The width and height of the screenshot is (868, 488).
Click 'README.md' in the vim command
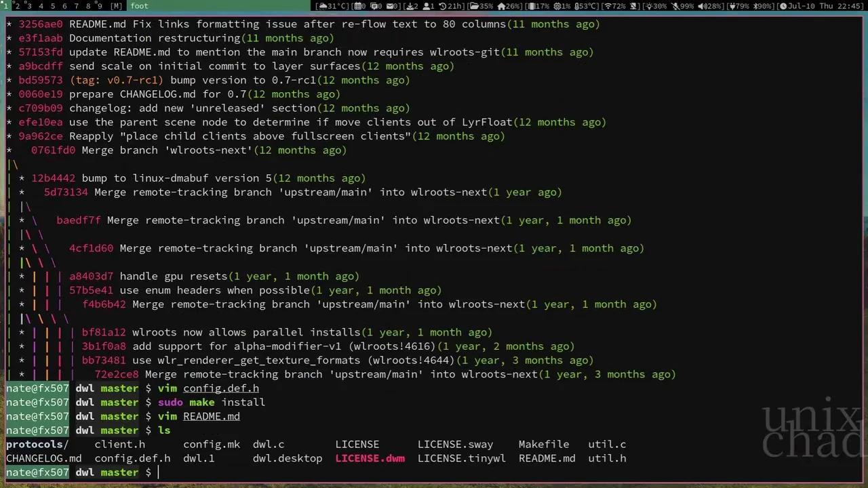coord(212,416)
